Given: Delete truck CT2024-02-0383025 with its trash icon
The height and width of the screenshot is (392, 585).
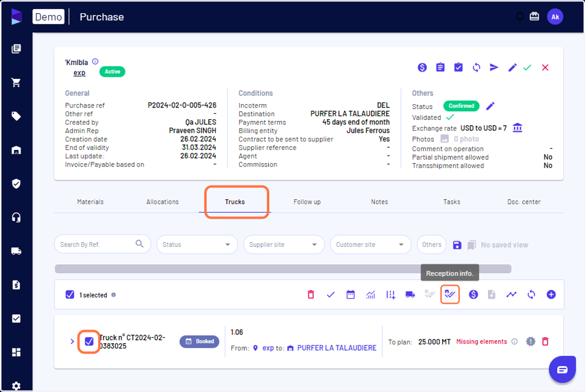Looking at the screenshot, I should [x=545, y=341].
